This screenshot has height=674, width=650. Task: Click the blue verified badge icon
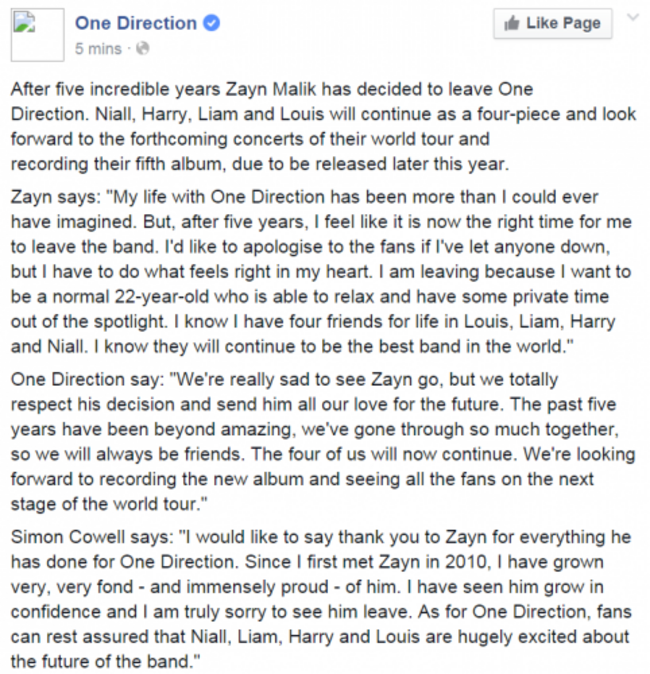point(211,23)
